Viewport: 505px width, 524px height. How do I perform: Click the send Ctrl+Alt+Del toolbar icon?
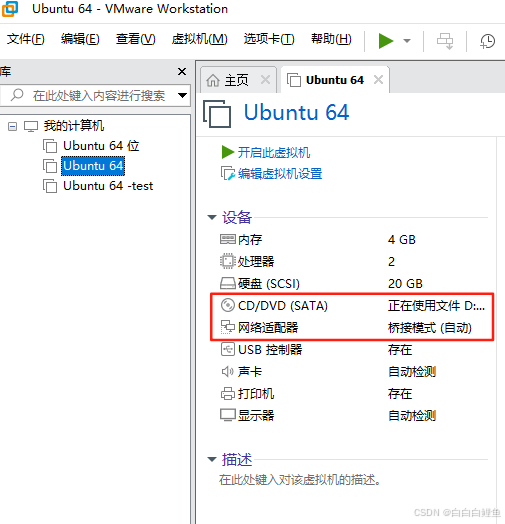click(445, 41)
